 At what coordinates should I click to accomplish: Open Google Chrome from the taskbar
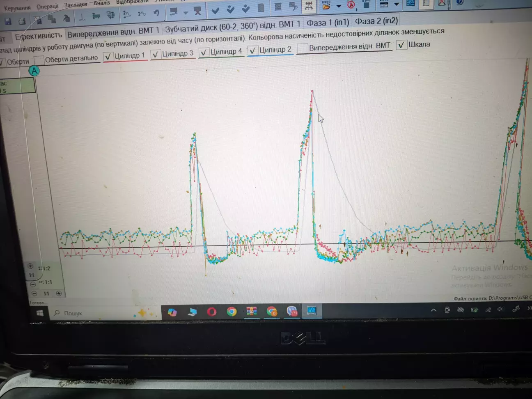(232, 312)
